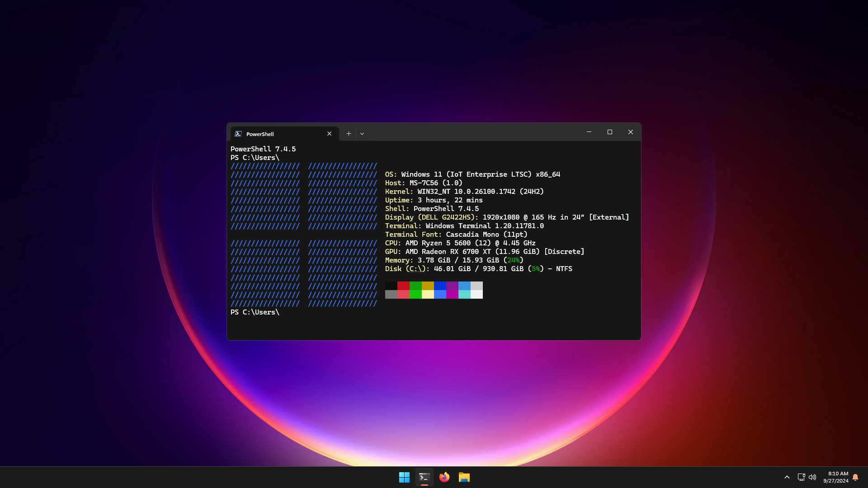Image resolution: width=868 pixels, height=488 pixels.
Task: Click the 'OS: Windows 11' line
Action: [x=472, y=174]
